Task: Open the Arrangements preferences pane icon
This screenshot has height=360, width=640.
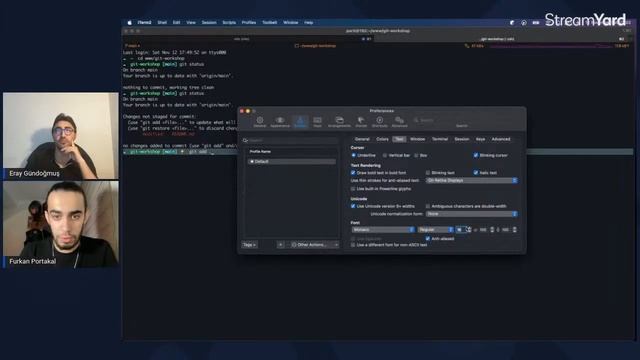Action: click(x=339, y=122)
